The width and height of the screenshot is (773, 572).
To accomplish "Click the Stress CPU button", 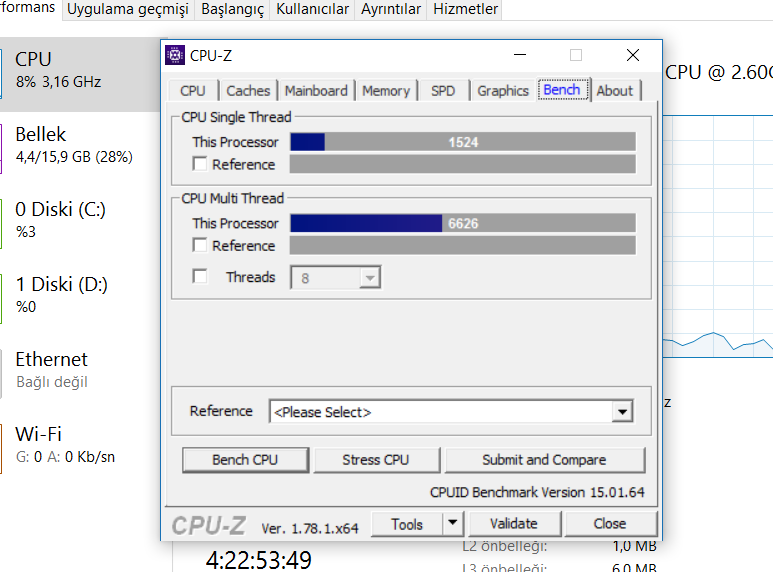I will pos(376,460).
